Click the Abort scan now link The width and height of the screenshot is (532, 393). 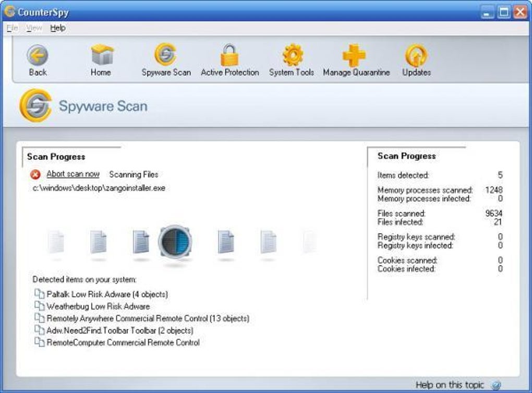click(73, 174)
